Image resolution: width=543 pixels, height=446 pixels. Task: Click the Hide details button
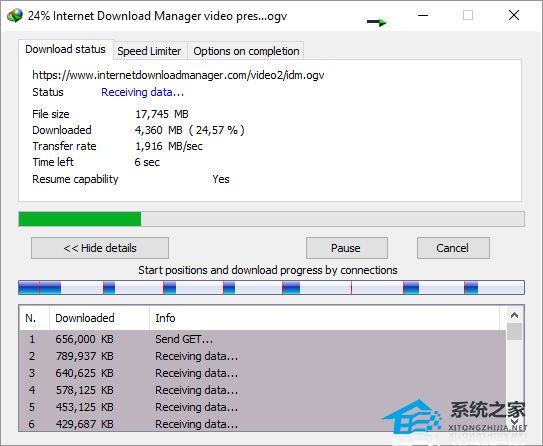coord(100,248)
